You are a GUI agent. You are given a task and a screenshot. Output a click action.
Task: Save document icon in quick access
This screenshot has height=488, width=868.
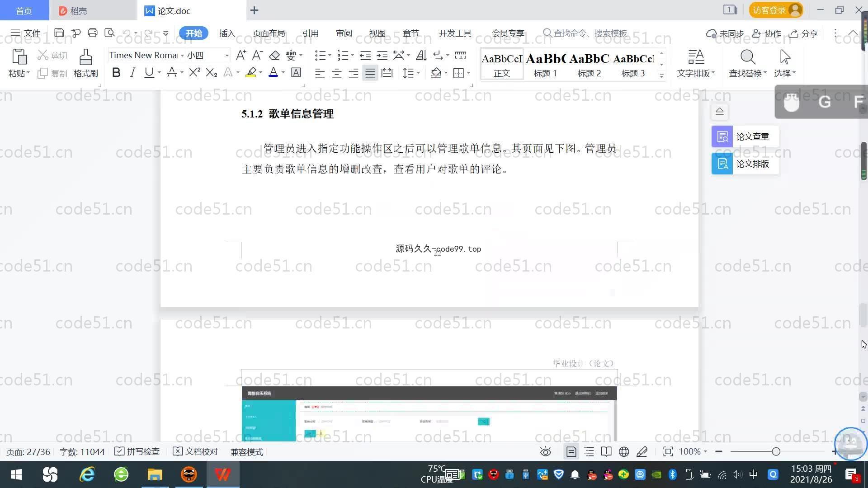(x=59, y=33)
